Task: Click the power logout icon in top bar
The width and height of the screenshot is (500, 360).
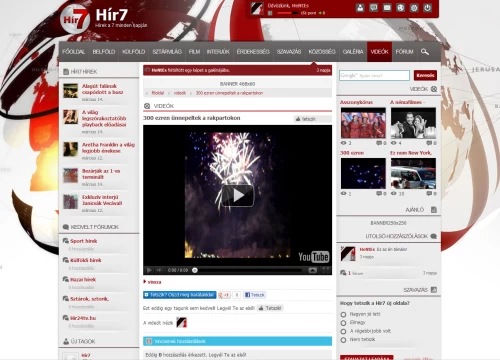Action: [428, 8]
